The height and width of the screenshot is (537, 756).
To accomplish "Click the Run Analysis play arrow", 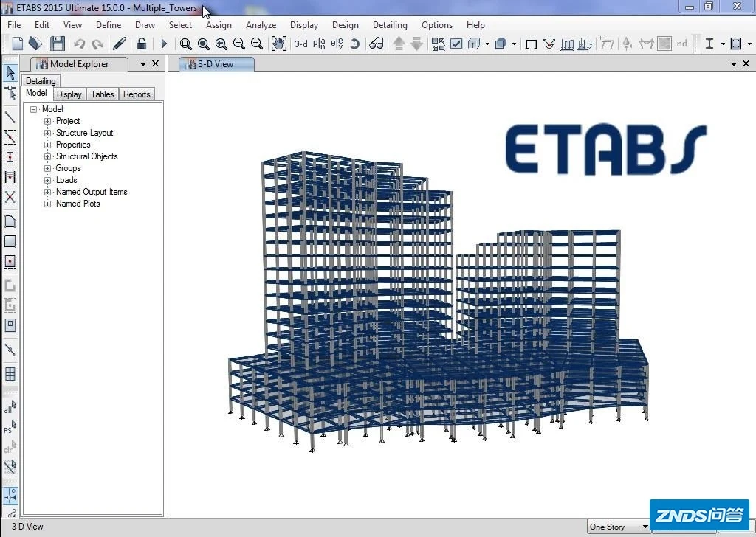I will coord(164,44).
